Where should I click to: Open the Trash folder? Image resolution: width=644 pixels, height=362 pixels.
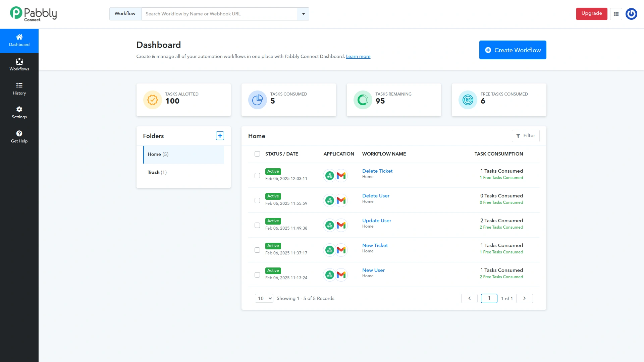click(x=157, y=172)
